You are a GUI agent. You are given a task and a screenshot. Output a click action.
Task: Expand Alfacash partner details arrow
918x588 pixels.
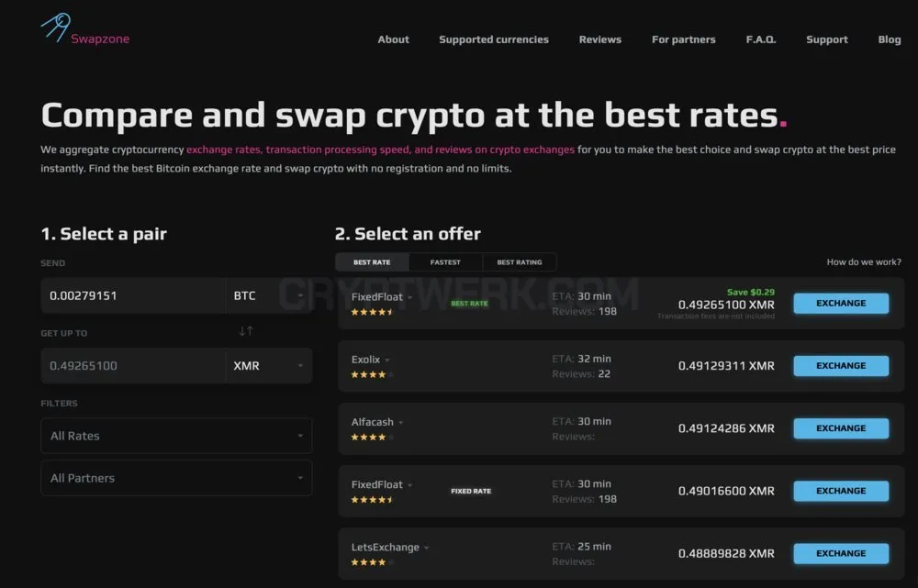(401, 422)
